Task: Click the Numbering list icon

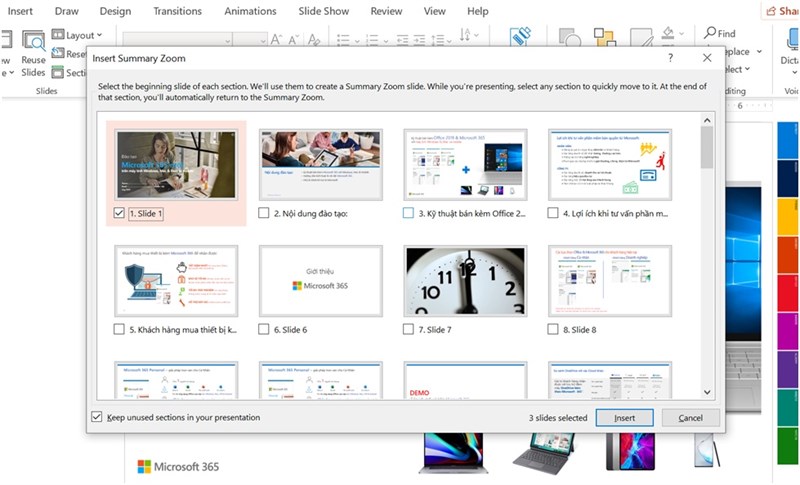Action: tap(372, 40)
